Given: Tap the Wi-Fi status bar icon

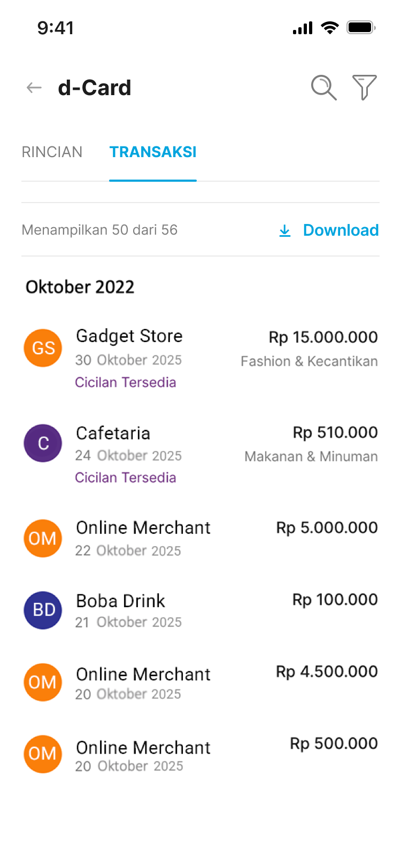Looking at the screenshot, I should pos(330,28).
